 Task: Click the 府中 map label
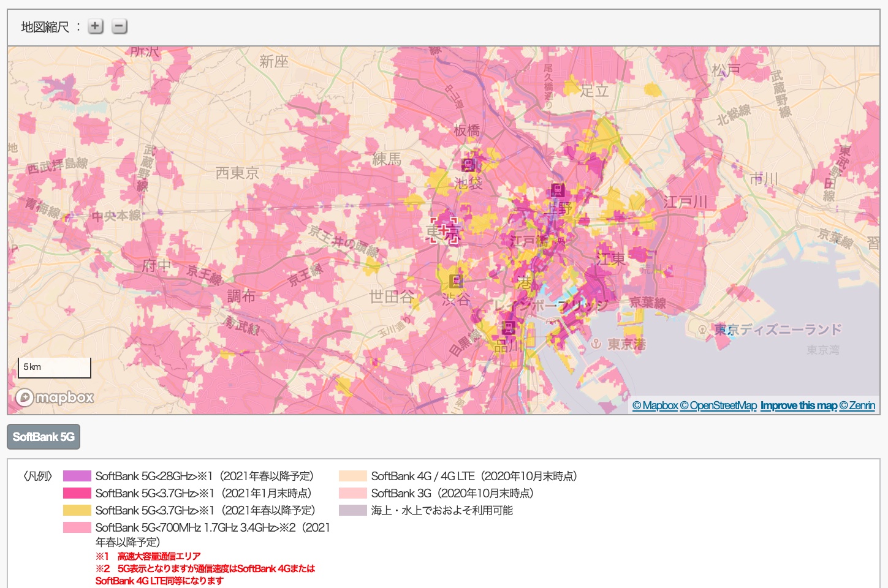(156, 265)
